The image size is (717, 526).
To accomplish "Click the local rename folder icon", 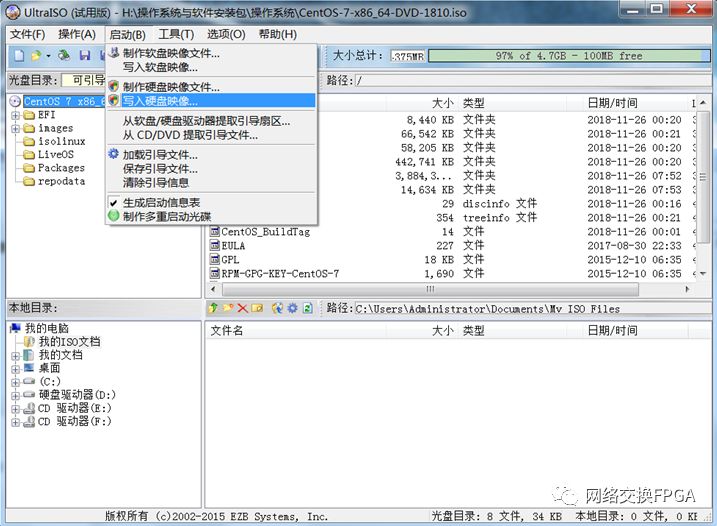I will [257, 308].
